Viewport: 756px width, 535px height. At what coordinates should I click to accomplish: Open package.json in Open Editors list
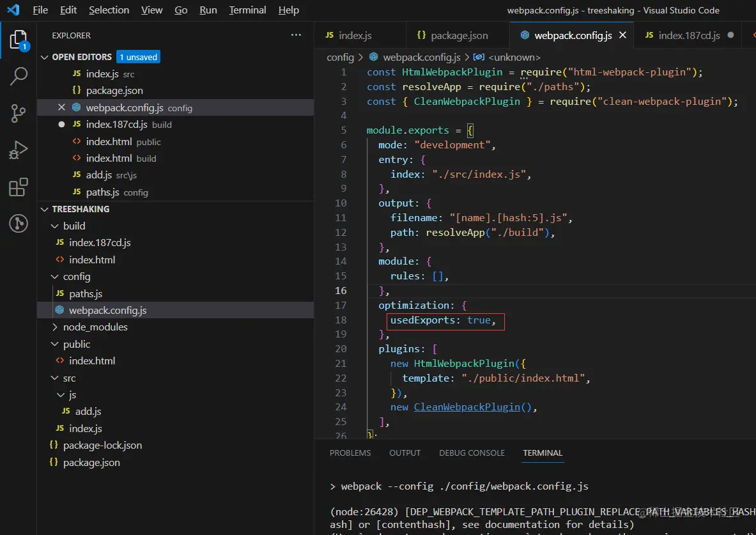click(176, 91)
